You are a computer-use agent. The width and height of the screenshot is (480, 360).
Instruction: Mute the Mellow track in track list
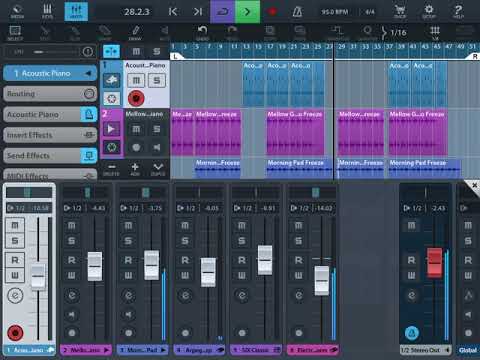[136, 129]
